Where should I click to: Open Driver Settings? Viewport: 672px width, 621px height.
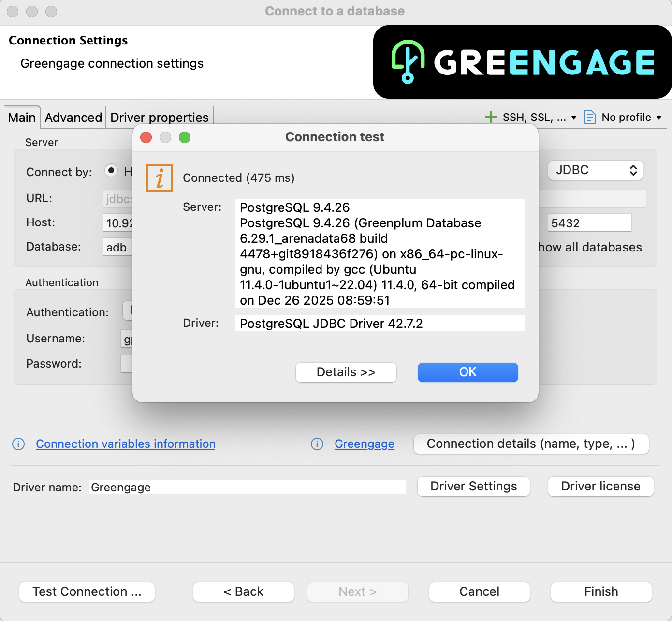(x=473, y=487)
